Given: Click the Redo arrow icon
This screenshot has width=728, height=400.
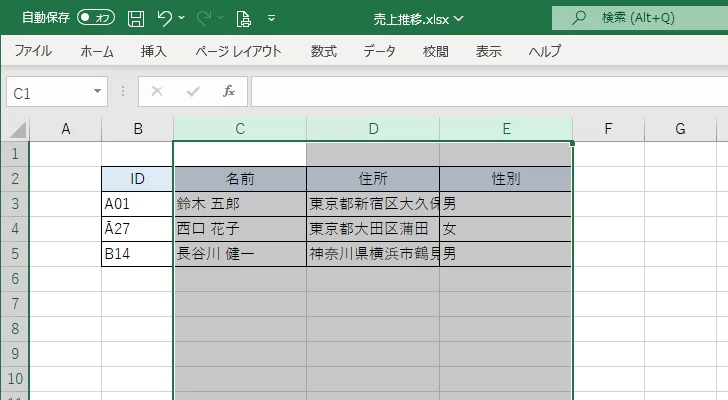Looking at the screenshot, I should pyautogui.click(x=203, y=19).
